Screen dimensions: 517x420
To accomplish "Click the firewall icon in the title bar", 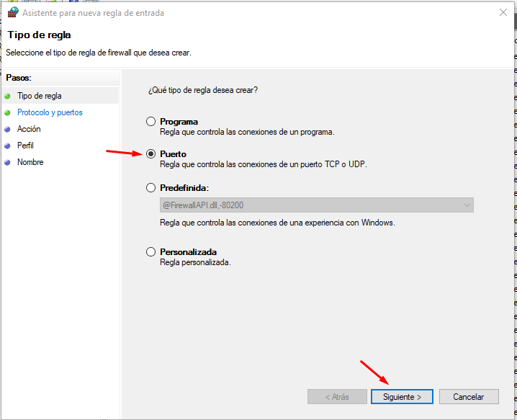I will [12, 13].
